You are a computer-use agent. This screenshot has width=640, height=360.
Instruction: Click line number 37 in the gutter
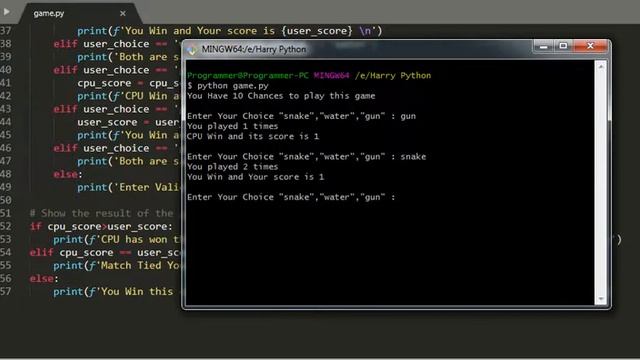coord(6,31)
